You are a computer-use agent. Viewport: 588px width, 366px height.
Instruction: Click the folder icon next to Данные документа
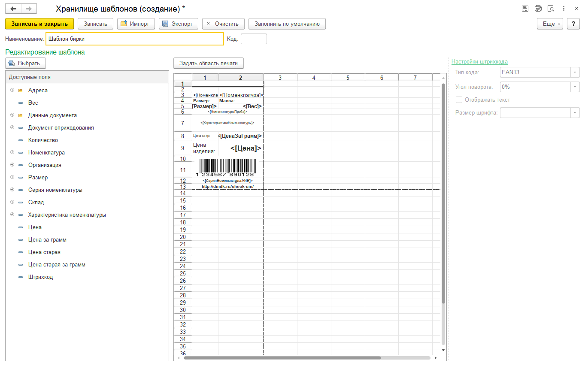21,115
